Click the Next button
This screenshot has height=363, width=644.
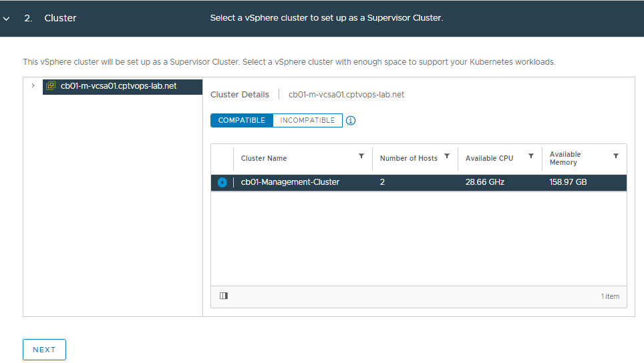pyautogui.click(x=44, y=350)
